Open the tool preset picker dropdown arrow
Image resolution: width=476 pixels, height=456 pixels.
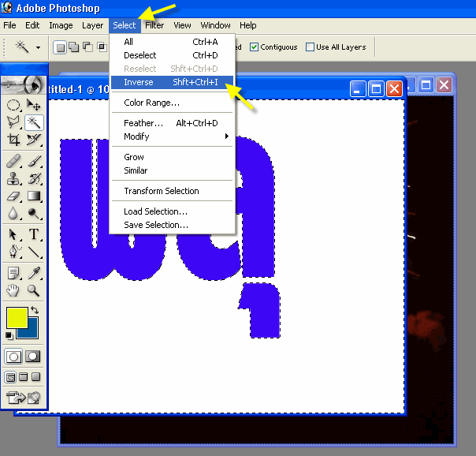pos(39,47)
